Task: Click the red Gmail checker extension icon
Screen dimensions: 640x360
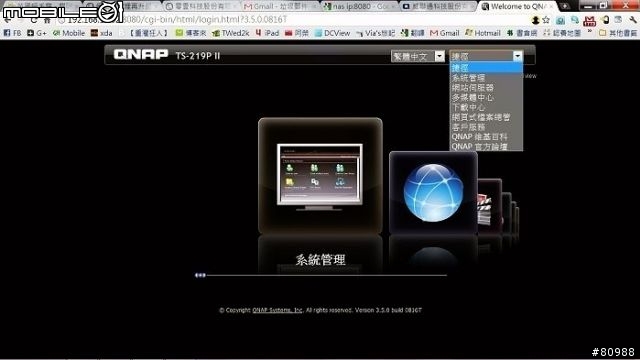Action: 589,20
